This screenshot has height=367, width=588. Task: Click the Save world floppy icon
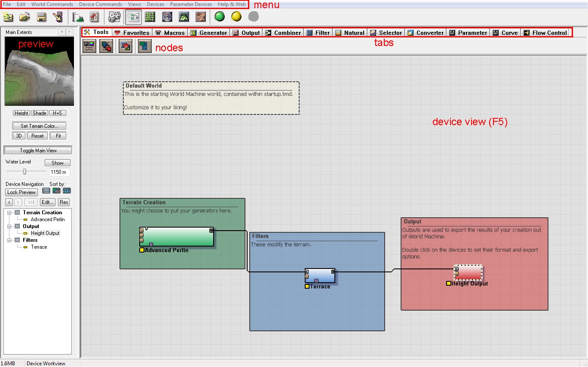[41, 17]
